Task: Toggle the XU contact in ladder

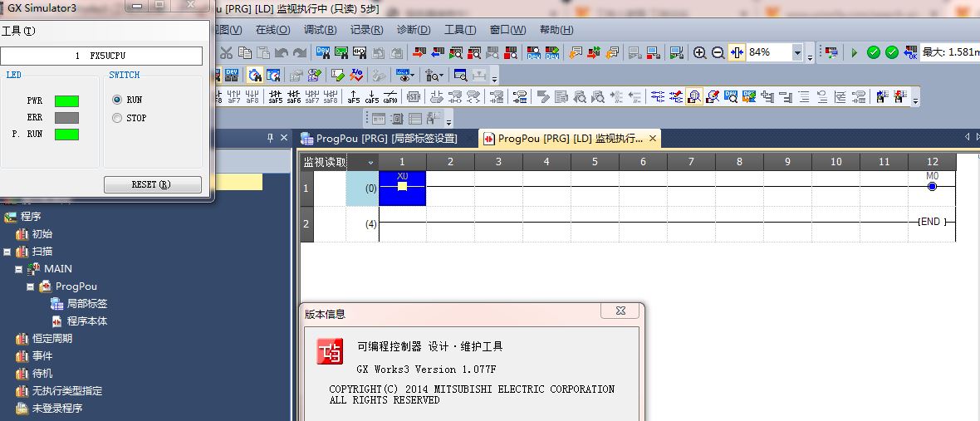Action: pos(402,187)
